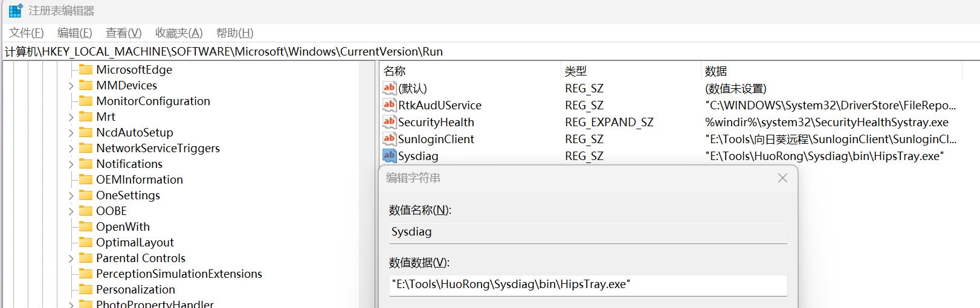Click the MMDevices folder icon
The width and height of the screenshot is (980, 308).
(x=86, y=85)
